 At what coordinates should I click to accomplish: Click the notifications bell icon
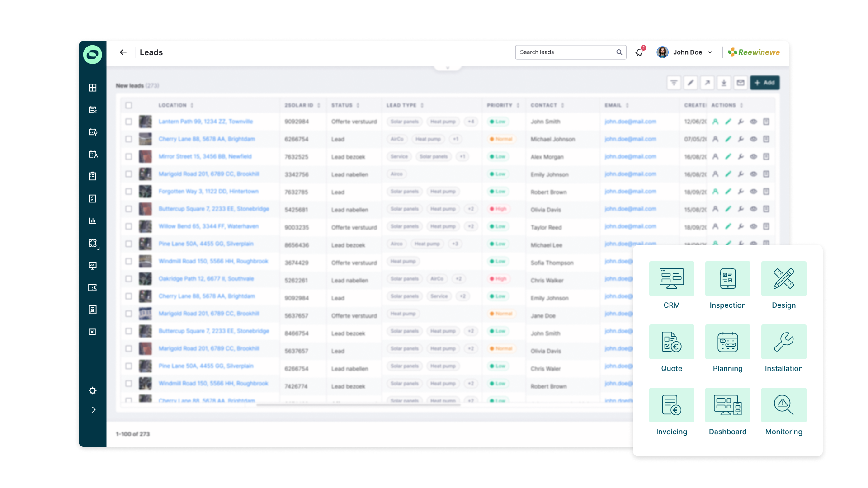[x=639, y=52]
